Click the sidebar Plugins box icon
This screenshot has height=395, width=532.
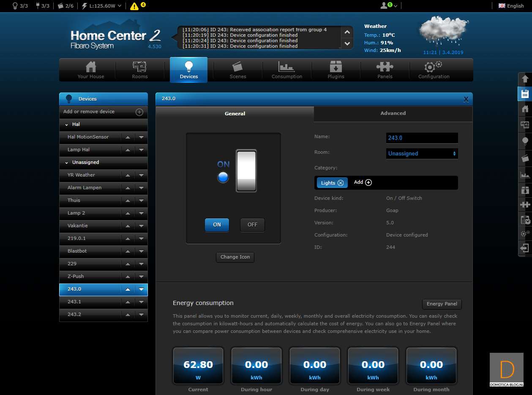(525, 190)
